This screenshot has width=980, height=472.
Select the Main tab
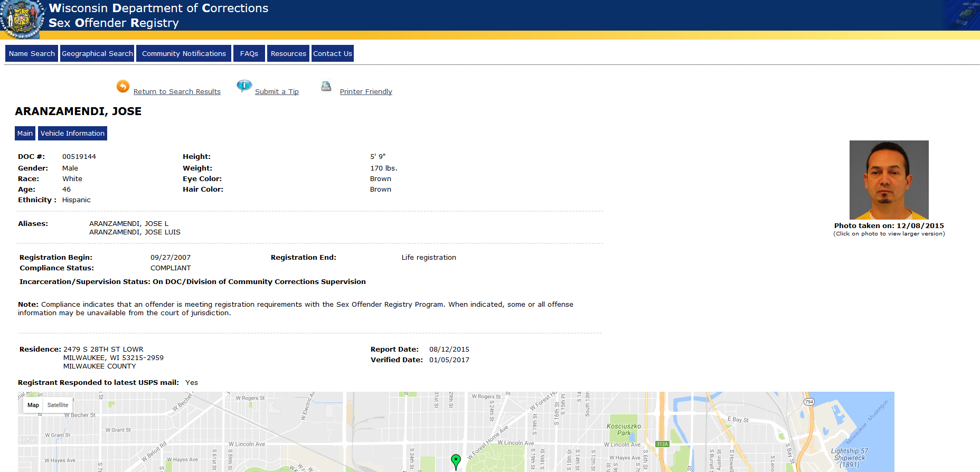pos(25,134)
